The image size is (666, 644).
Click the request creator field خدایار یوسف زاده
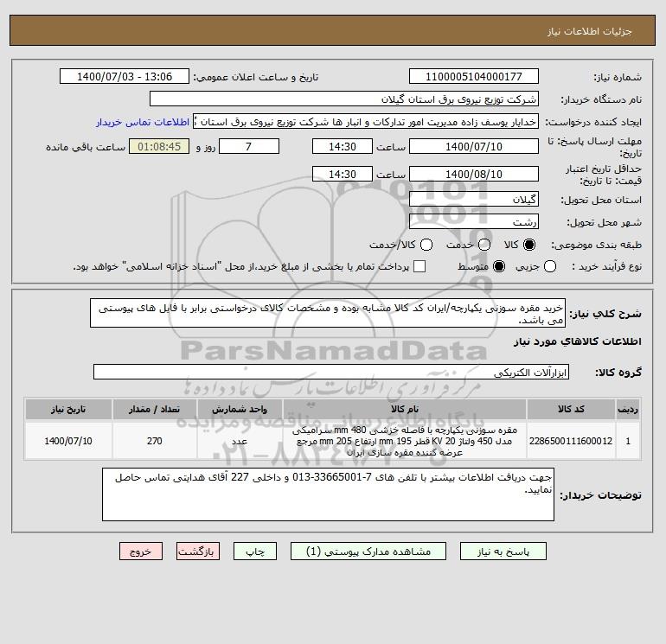click(x=366, y=122)
